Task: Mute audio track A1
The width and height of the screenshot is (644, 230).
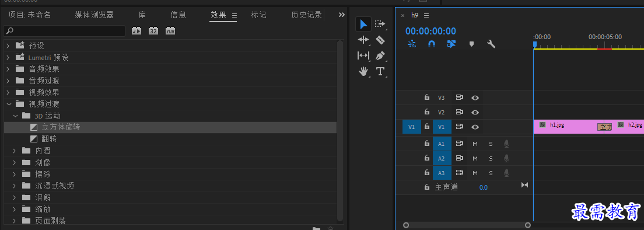Action: coord(475,144)
